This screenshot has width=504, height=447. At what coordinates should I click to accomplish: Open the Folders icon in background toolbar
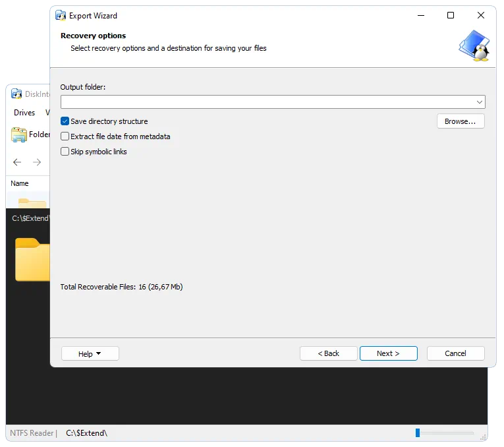(18, 134)
